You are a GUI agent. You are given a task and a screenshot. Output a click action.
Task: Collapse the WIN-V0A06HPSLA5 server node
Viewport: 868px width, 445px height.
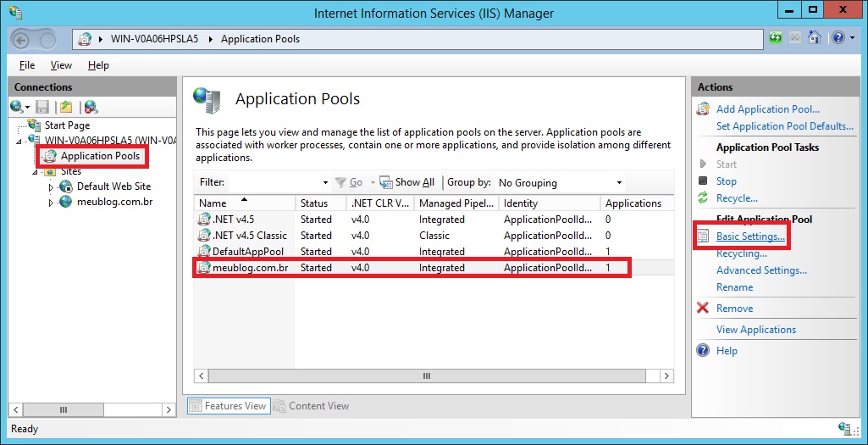pos(19,142)
